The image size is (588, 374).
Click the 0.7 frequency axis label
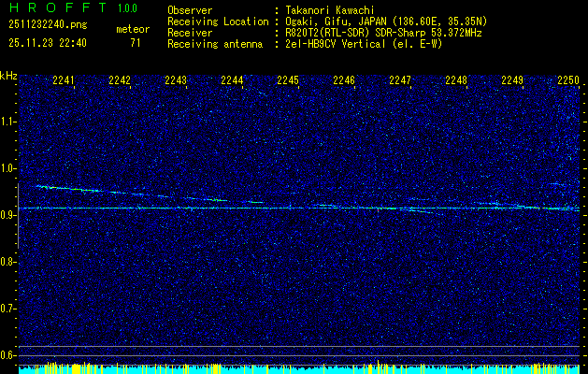(8, 308)
